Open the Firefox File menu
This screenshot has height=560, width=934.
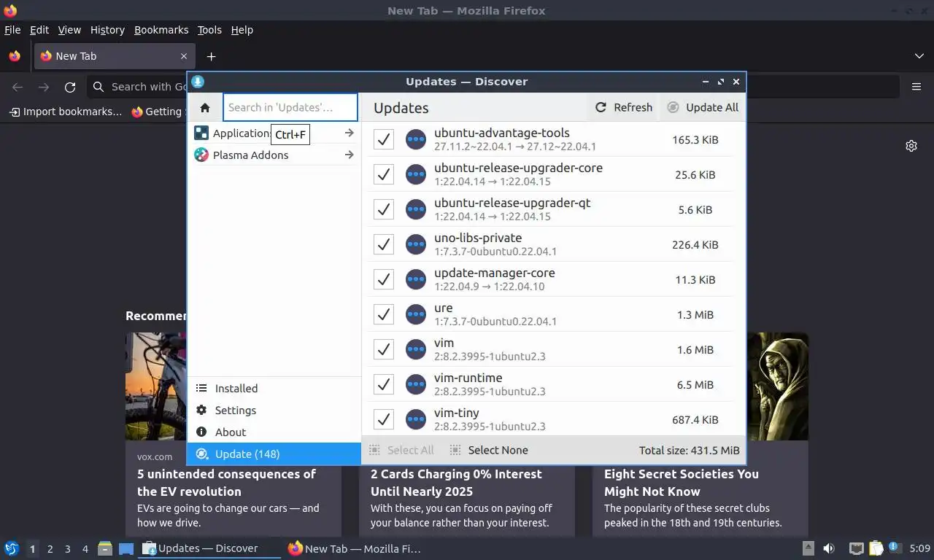12,30
